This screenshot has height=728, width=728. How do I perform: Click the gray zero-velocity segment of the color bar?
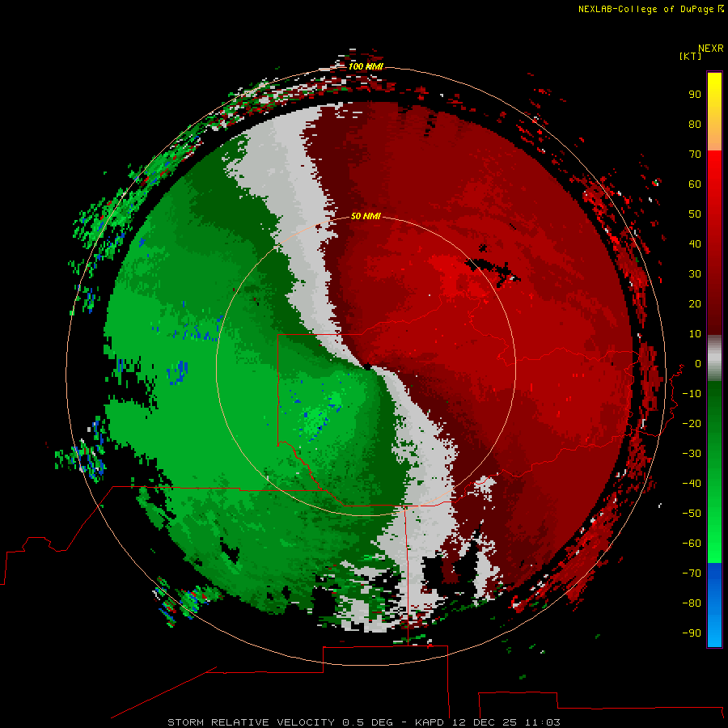(714, 358)
